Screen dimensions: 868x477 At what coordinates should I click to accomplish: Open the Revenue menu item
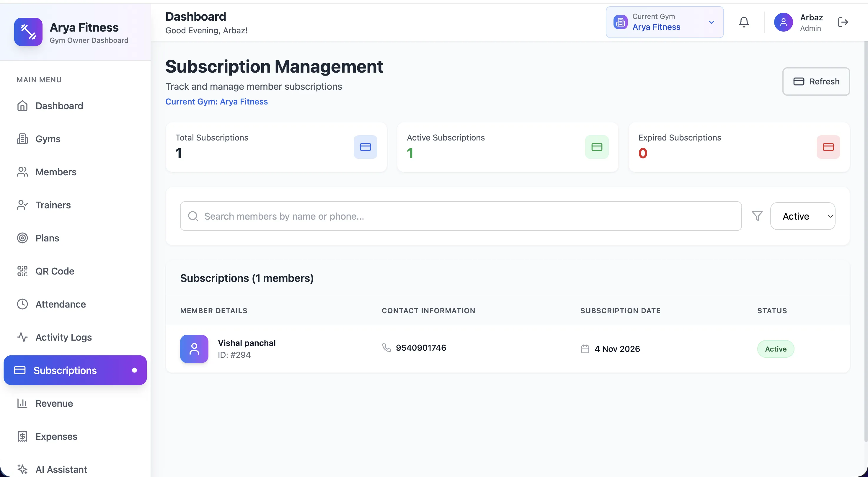pyautogui.click(x=54, y=403)
